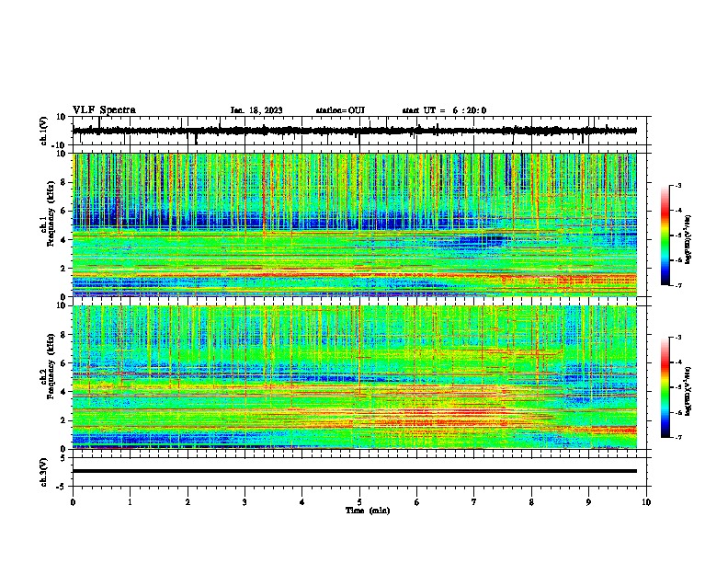728x563 pixels.
Task: Click the "Time (min)" x-axis label
Action: coord(368,511)
